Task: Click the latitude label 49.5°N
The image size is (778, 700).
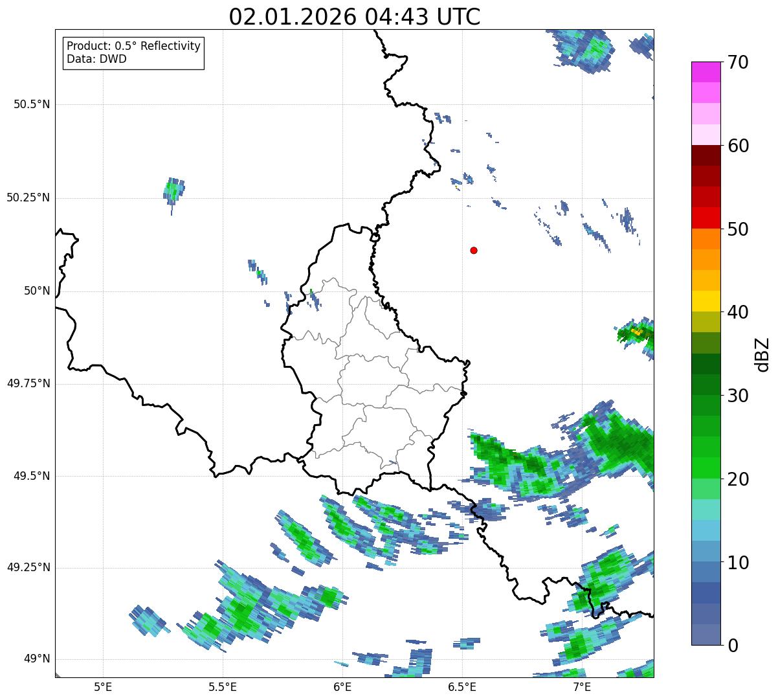Action: [32, 476]
